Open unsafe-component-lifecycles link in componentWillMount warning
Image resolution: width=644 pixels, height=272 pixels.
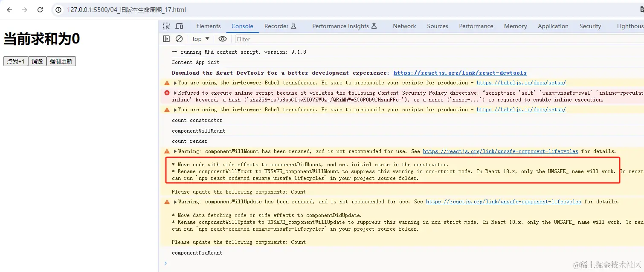500,151
